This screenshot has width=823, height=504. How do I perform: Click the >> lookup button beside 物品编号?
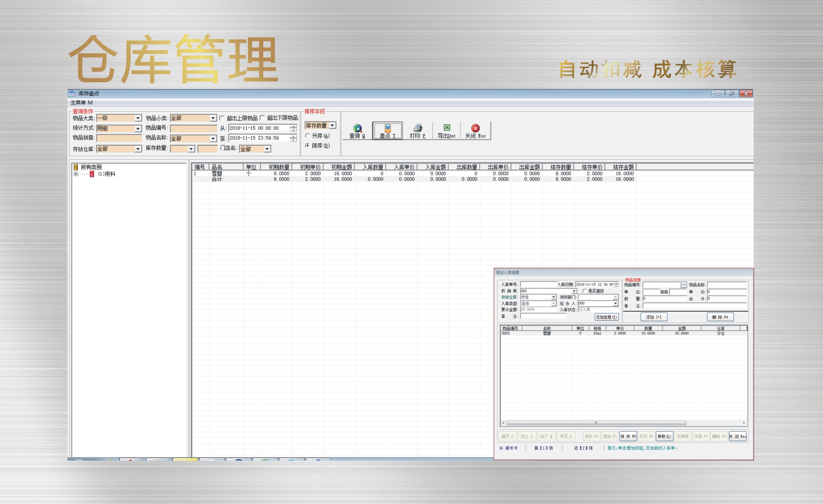click(x=684, y=285)
